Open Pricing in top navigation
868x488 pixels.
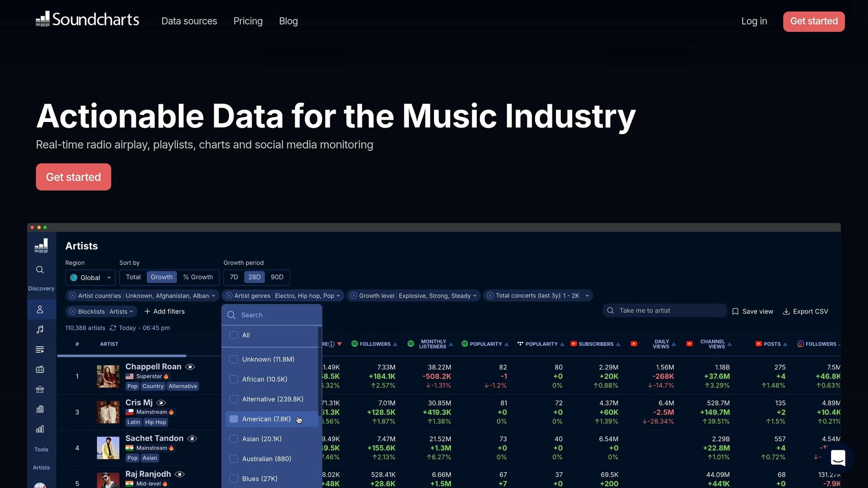pos(248,21)
